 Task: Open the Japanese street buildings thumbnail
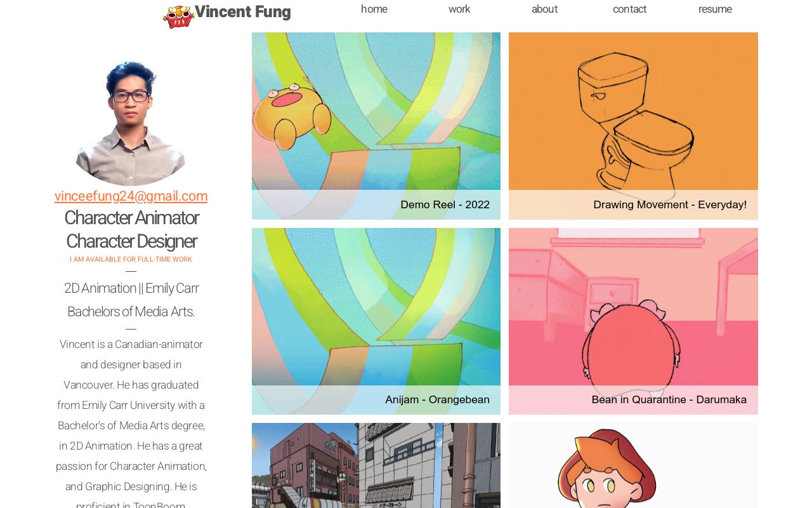pyautogui.click(x=376, y=465)
